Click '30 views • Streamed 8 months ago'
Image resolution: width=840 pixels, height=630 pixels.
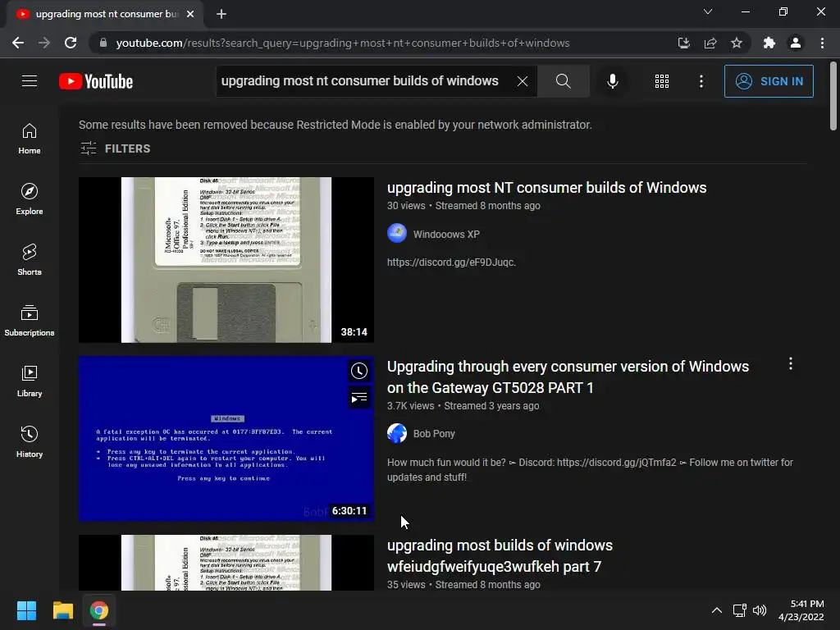tap(463, 205)
